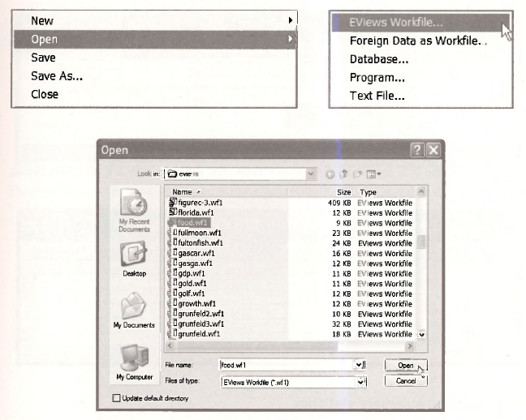Screen dimensions: 526x420
Task: Select gasga.wf1 file
Action: coord(195,264)
